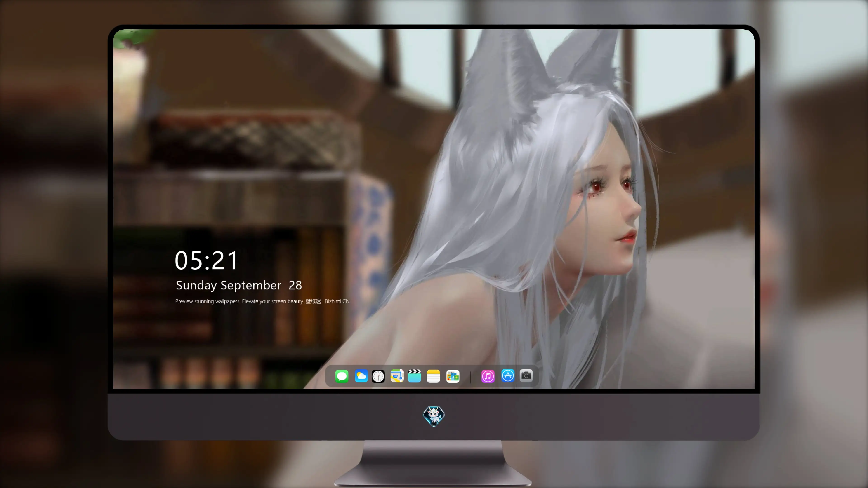Open the Camera app in the dock
The image size is (868, 488).
(526, 375)
